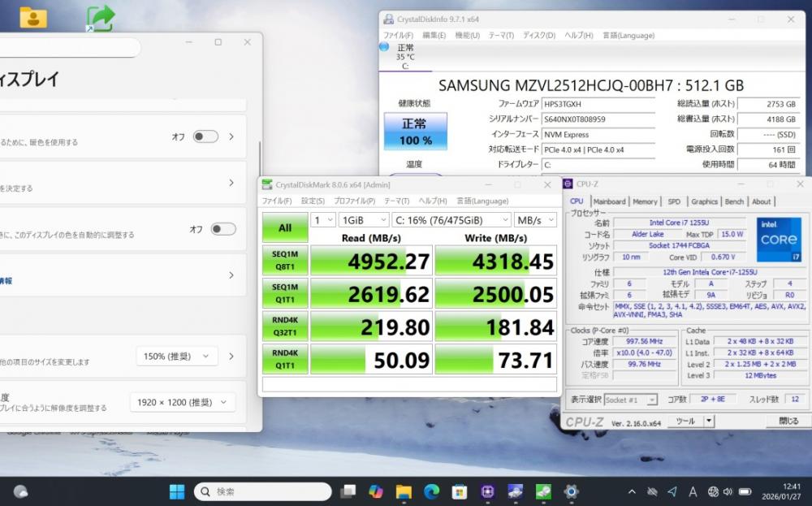The width and height of the screenshot is (812, 506).
Task: Run the SEQ1M Q8T1 test
Action: (285, 260)
